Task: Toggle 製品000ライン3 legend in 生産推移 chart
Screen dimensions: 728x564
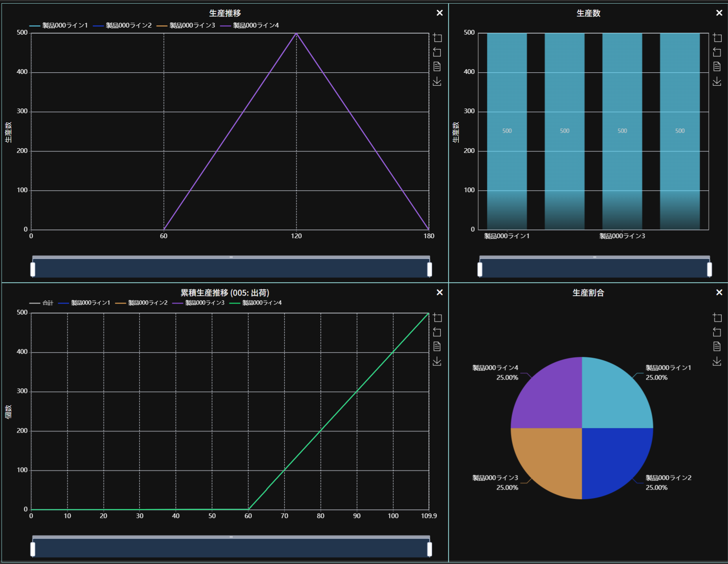Action: point(186,26)
